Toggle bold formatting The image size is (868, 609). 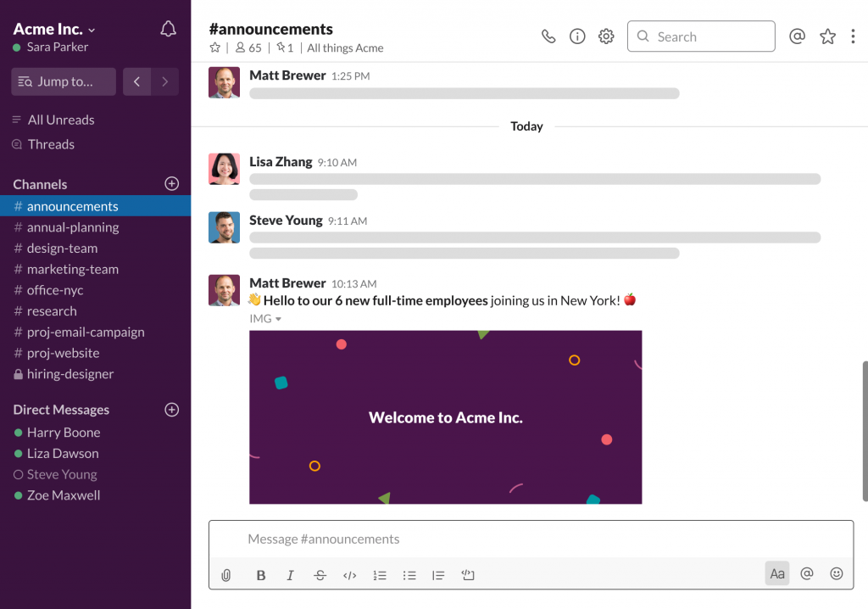click(261, 575)
